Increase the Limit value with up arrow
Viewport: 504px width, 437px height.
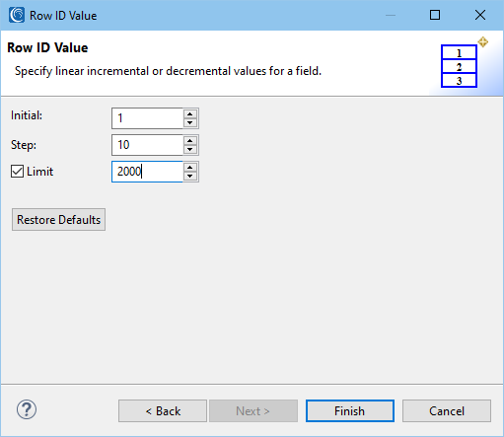[190, 168]
